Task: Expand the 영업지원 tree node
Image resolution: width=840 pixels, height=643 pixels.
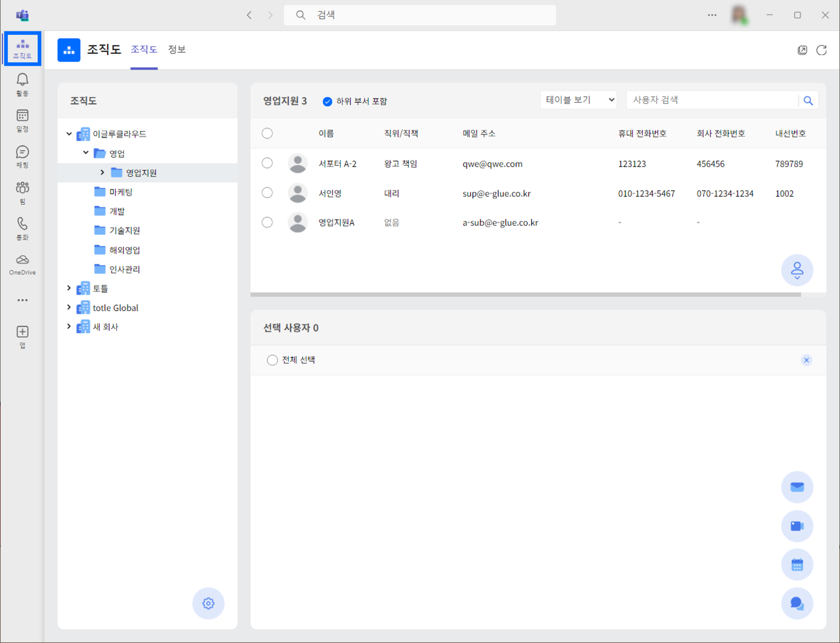Action: click(102, 173)
